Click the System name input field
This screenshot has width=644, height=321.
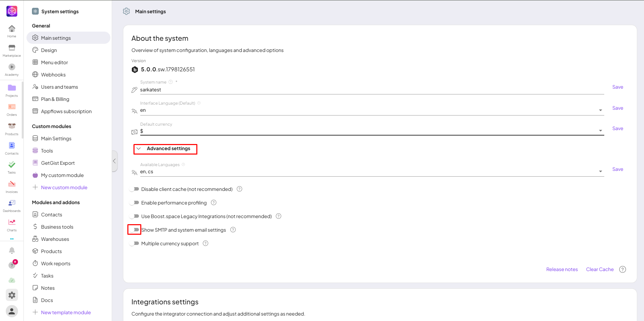coord(370,90)
